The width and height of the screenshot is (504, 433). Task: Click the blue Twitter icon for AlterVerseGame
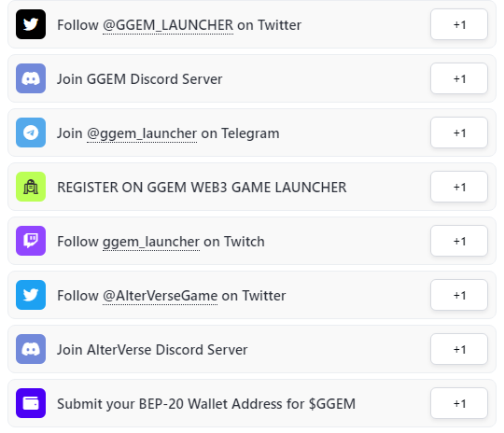coord(31,295)
